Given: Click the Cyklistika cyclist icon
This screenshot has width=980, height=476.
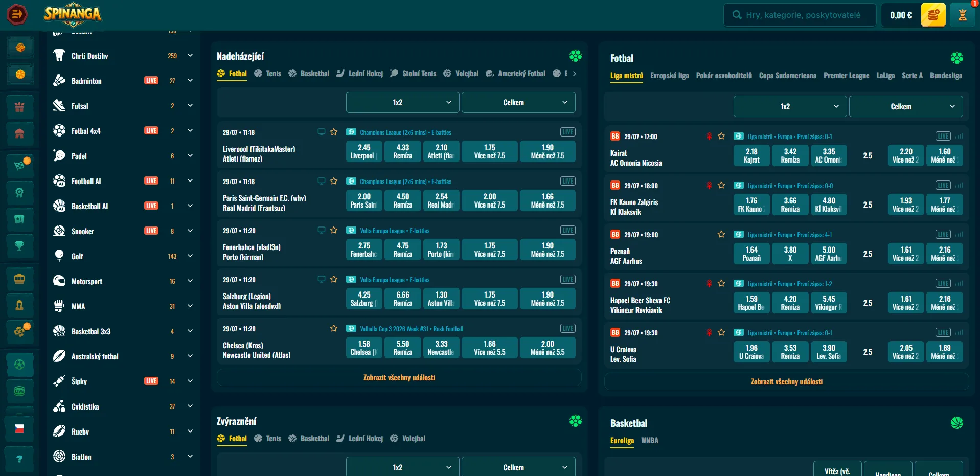Looking at the screenshot, I should click(59, 406).
